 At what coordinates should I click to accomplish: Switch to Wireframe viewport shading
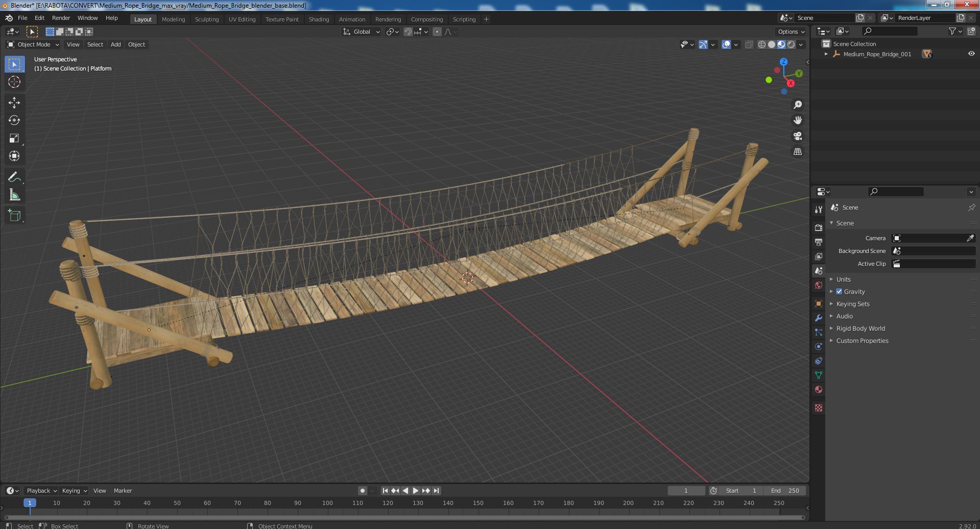coord(761,44)
